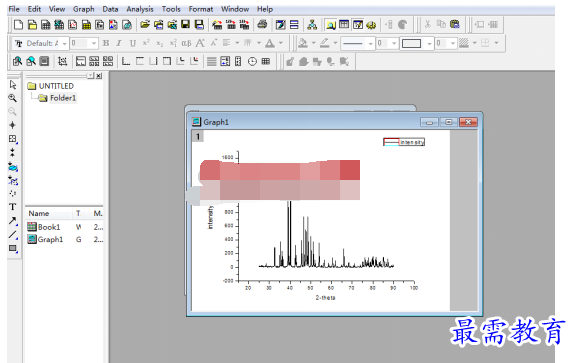Select the Screen Reader crosshair tool
574x363 pixels.
13,125
